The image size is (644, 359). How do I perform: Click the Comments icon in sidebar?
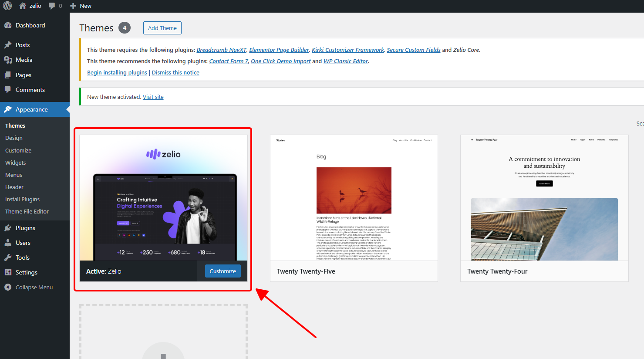tap(8, 90)
